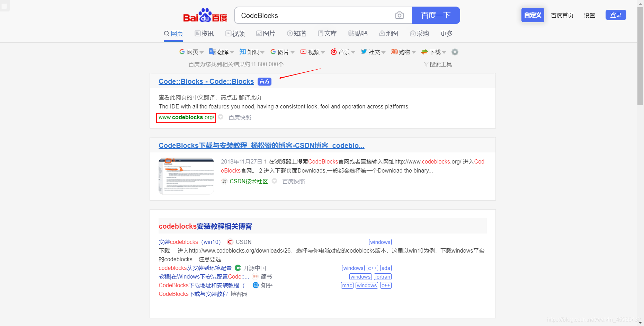This screenshot has height=326, width=644.
Task: Expand the toolbar 图片 dropdown arrow
Action: tap(292, 52)
